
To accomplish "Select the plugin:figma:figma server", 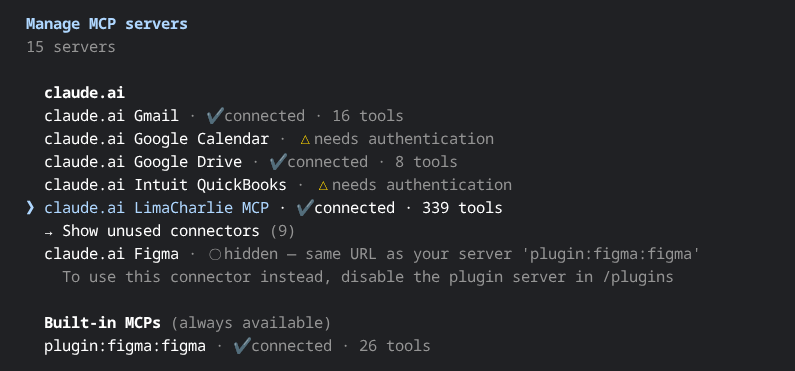I will tap(237, 346).
